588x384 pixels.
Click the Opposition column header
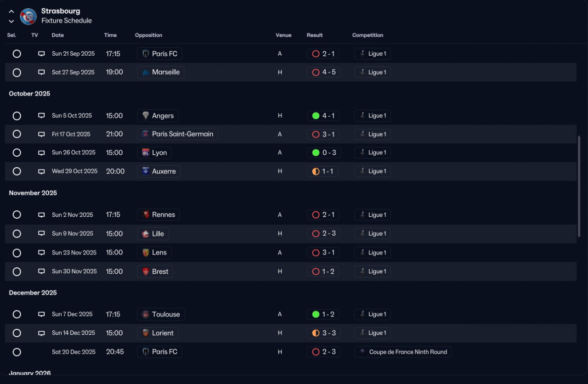(x=148, y=35)
